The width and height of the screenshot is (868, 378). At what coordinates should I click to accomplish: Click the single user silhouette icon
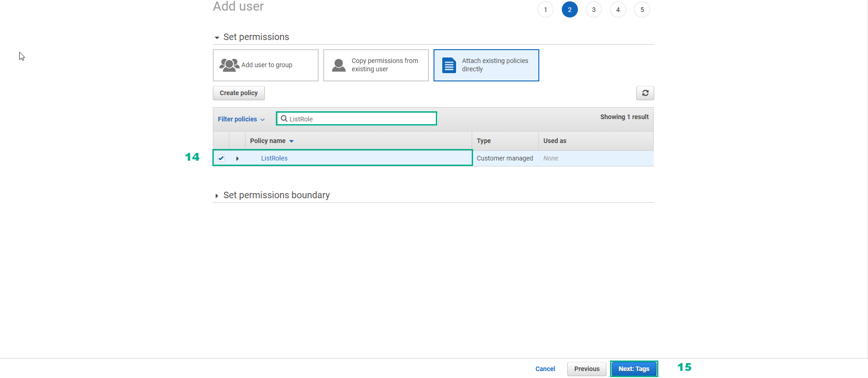pos(339,65)
